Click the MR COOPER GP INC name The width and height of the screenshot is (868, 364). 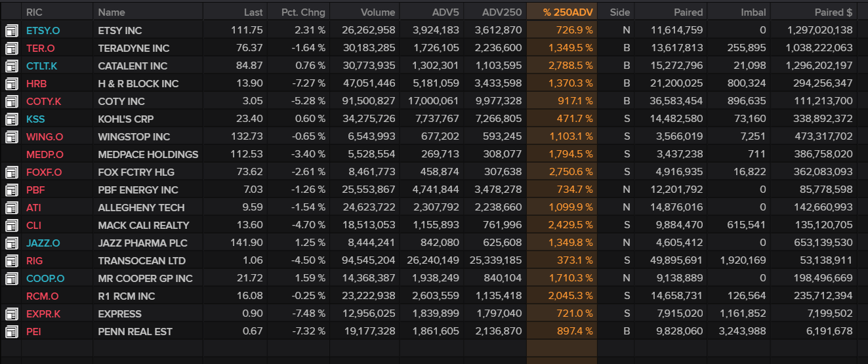pyautogui.click(x=146, y=278)
